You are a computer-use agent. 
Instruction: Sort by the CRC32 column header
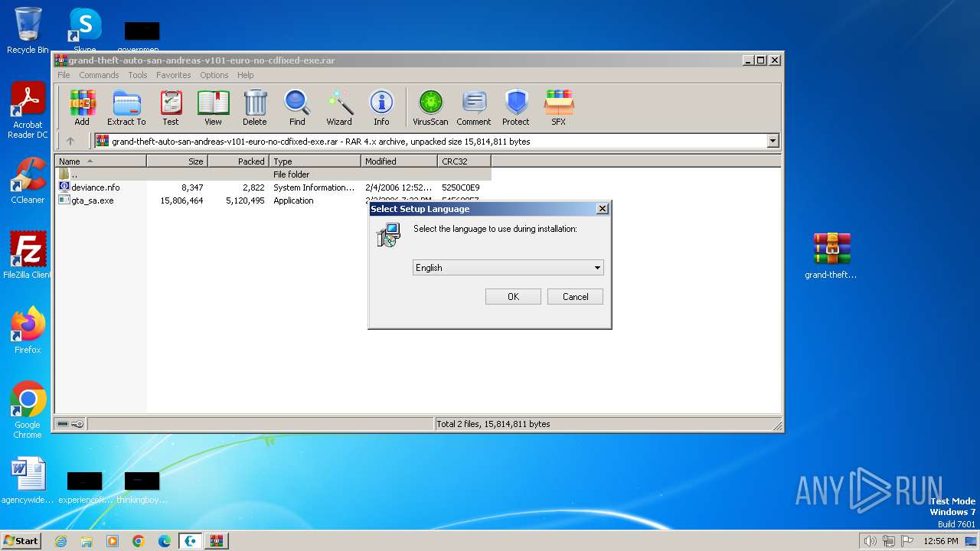tap(464, 161)
